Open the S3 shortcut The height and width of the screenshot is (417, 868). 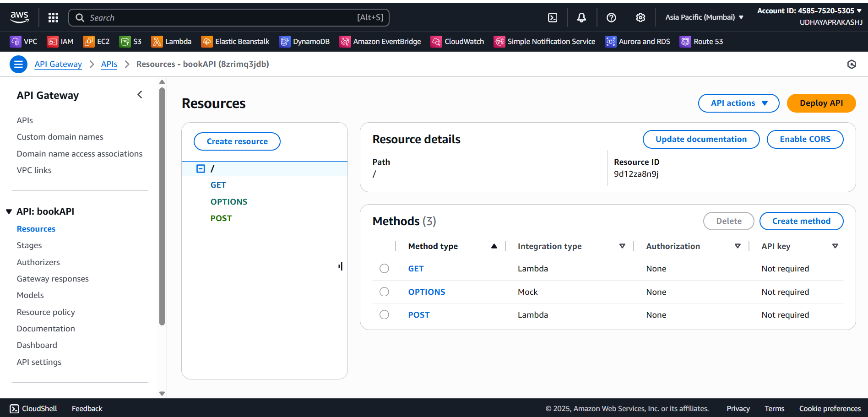(x=130, y=42)
